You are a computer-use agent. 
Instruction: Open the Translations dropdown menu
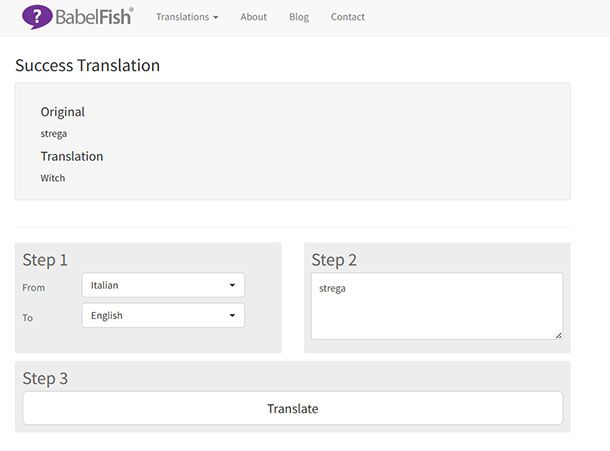187,17
